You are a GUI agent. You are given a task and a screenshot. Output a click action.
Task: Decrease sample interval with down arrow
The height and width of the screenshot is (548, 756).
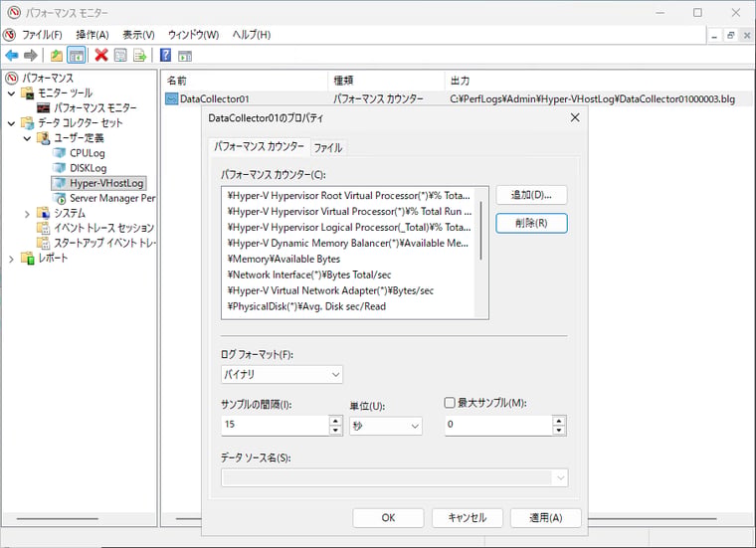335,430
